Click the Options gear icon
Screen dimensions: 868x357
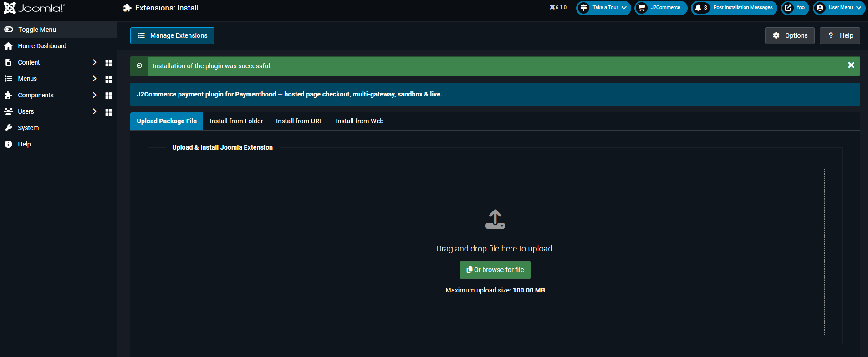click(776, 35)
